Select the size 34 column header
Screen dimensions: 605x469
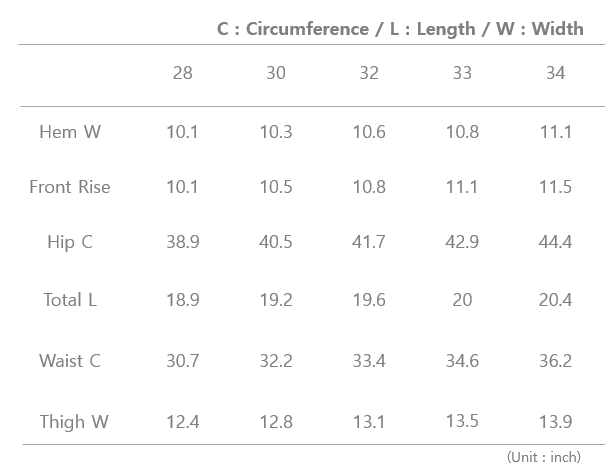tap(555, 73)
